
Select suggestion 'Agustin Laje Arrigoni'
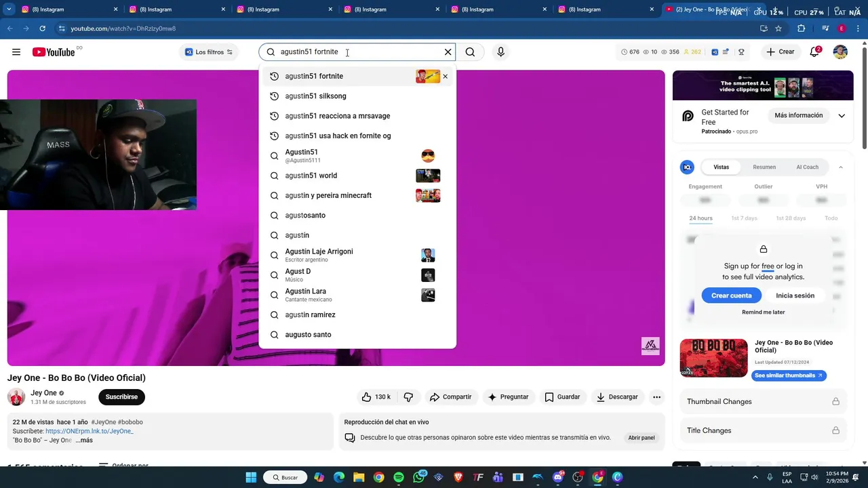coord(357,256)
